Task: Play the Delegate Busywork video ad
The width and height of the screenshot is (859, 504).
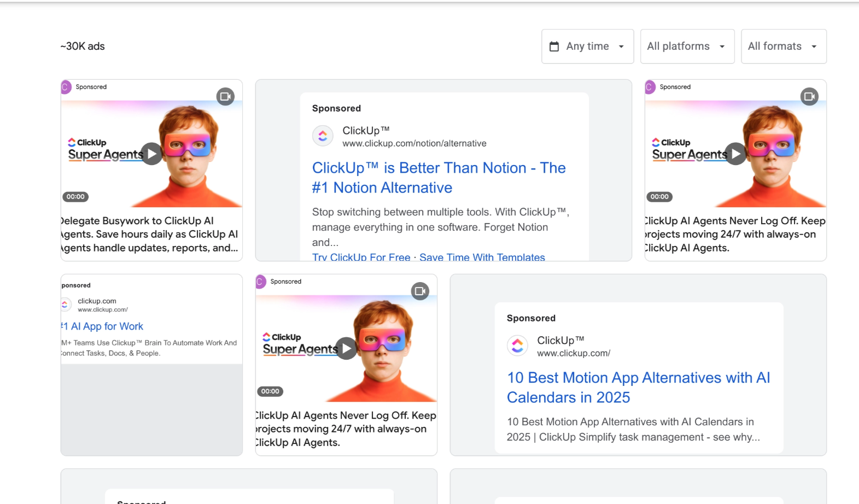Action: click(x=151, y=154)
